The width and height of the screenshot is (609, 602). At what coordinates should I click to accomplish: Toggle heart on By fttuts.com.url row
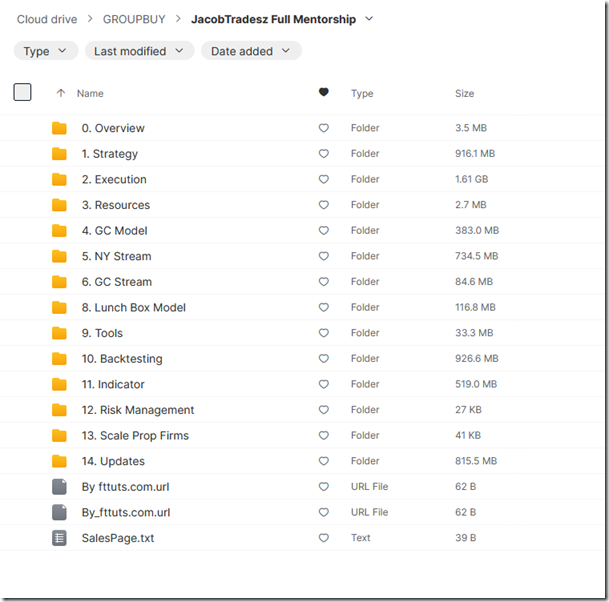[324, 487]
